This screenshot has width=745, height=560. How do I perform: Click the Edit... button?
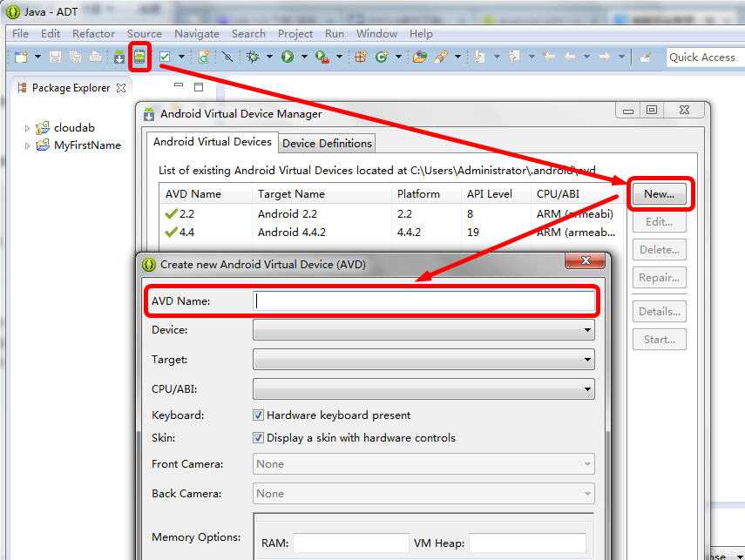tap(659, 222)
